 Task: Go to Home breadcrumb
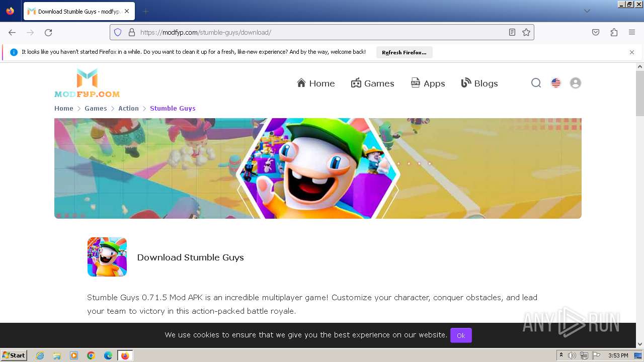pos(64,108)
